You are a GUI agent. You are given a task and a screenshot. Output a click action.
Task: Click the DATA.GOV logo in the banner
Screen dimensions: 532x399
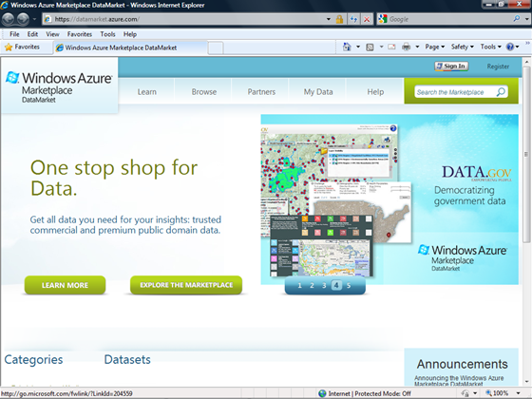pyautogui.click(x=476, y=173)
